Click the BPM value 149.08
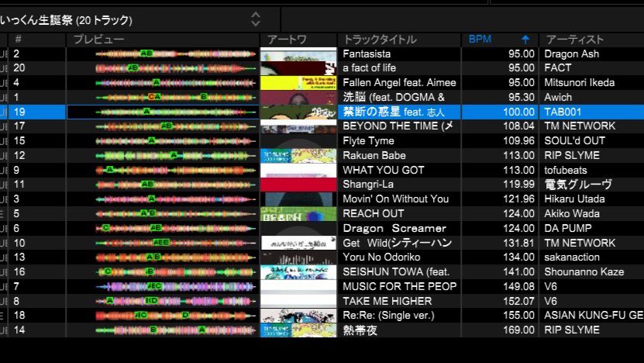 point(518,286)
